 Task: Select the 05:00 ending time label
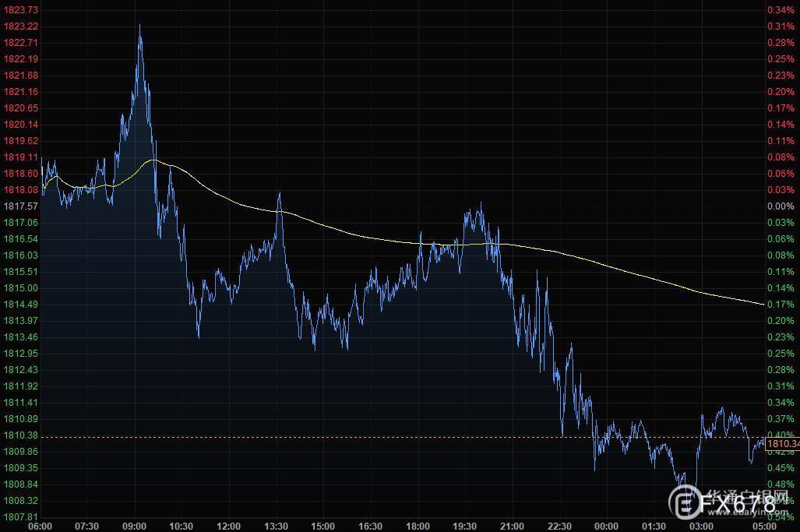point(763,527)
